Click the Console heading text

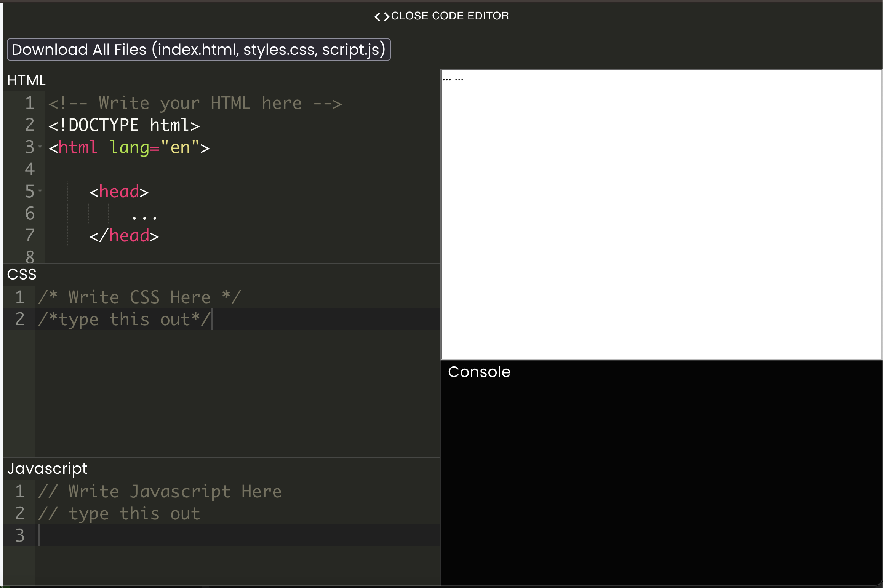479,372
